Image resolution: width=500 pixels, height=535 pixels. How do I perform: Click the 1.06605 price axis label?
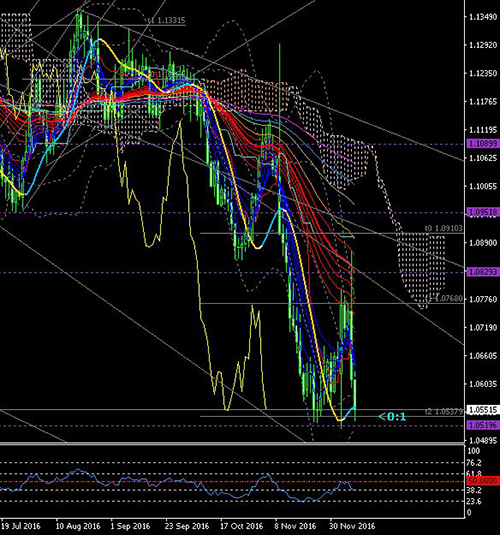pyautogui.click(x=483, y=356)
